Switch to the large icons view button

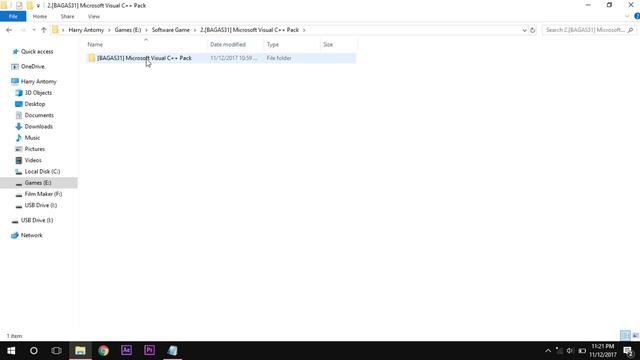tap(635, 336)
